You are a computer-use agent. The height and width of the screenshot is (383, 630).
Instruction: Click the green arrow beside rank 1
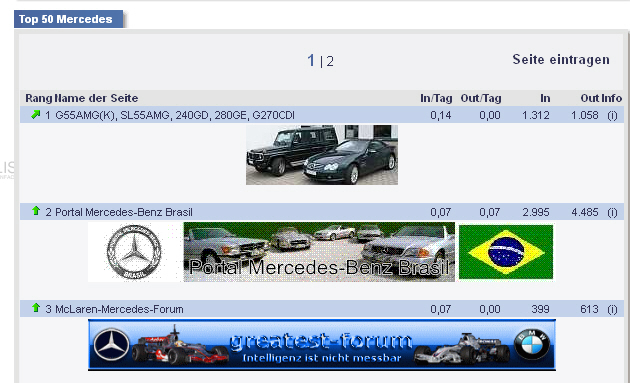(x=36, y=115)
